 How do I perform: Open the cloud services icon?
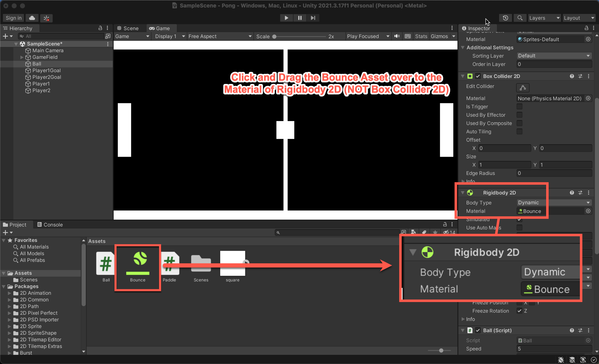(x=32, y=18)
